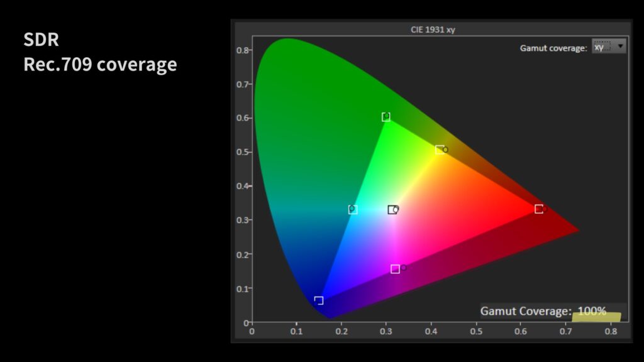Open the Gamut coverage dropdown arrow
The image size is (644, 362).
tap(621, 47)
